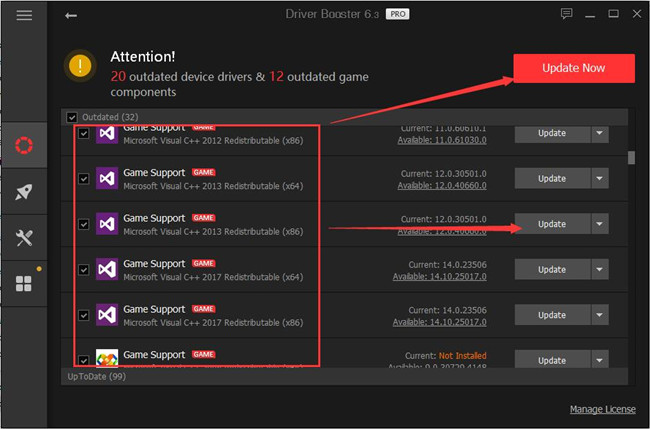Image resolution: width=650 pixels, height=429 pixels.
Task: Open Available: 12.0.40660.0 link for (x64)
Action: [x=442, y=186]
